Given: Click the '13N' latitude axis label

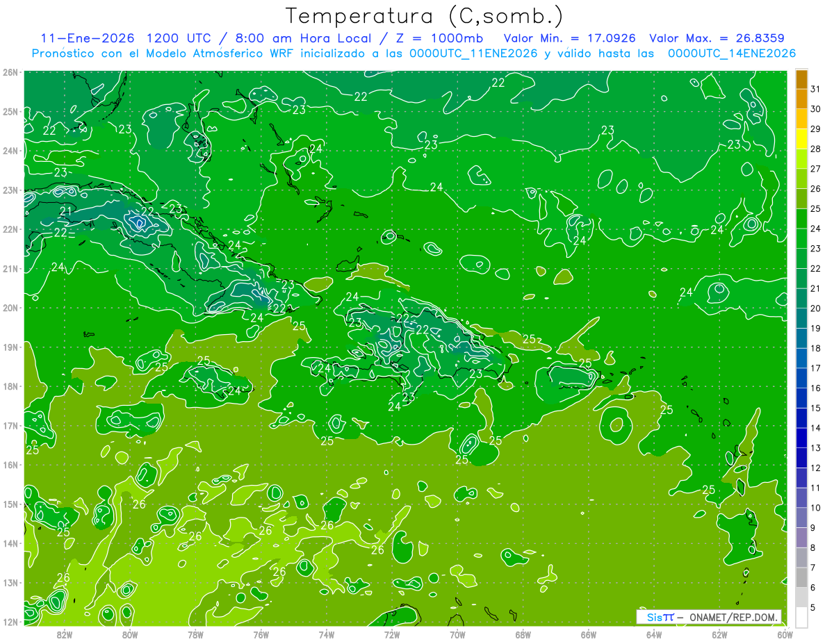Looking at the screenshot, I should tap(10, 583).
